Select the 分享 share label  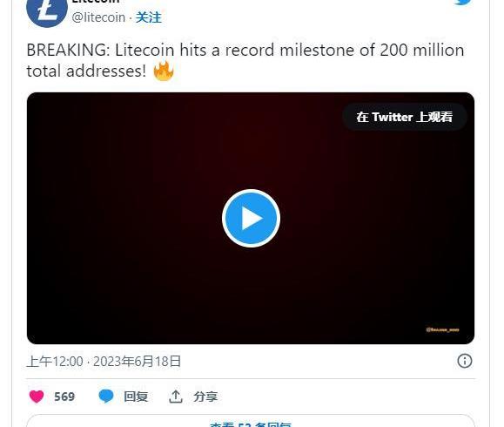pos(205,396)
